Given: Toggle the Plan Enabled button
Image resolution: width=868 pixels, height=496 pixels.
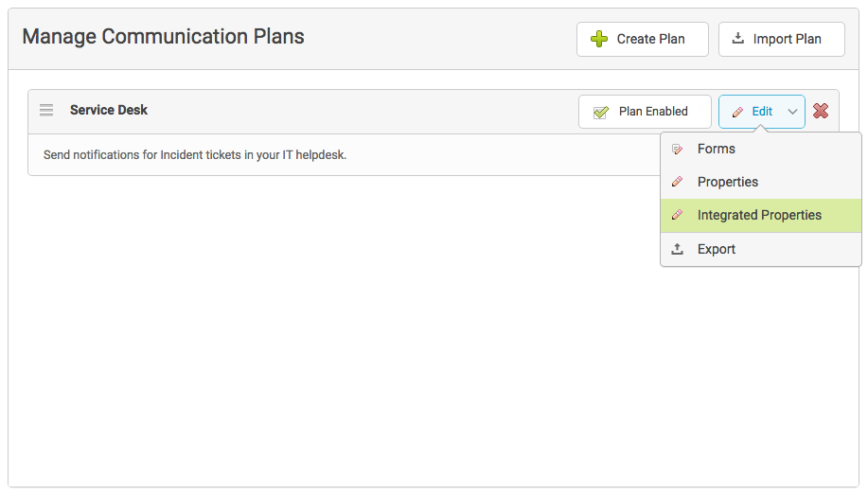Looking at the screenshot, I should tap(645, 112).
